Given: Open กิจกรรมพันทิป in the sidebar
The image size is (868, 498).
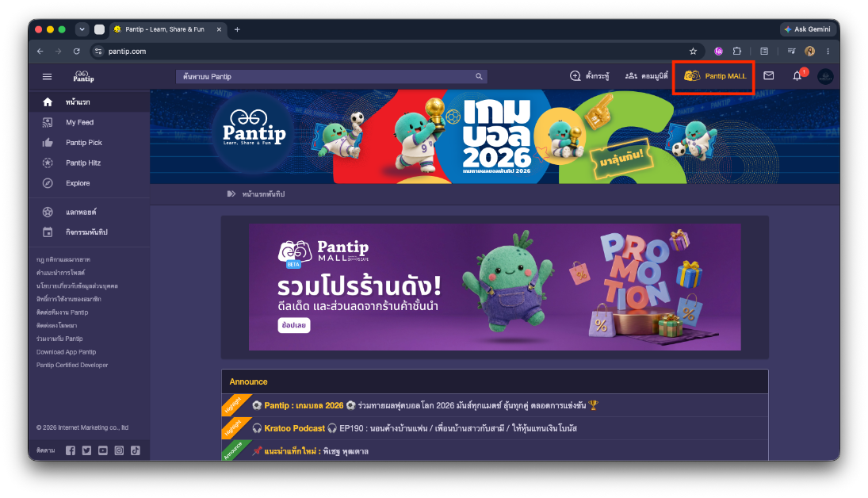Looking at the screenshot, I should point(89,232).
